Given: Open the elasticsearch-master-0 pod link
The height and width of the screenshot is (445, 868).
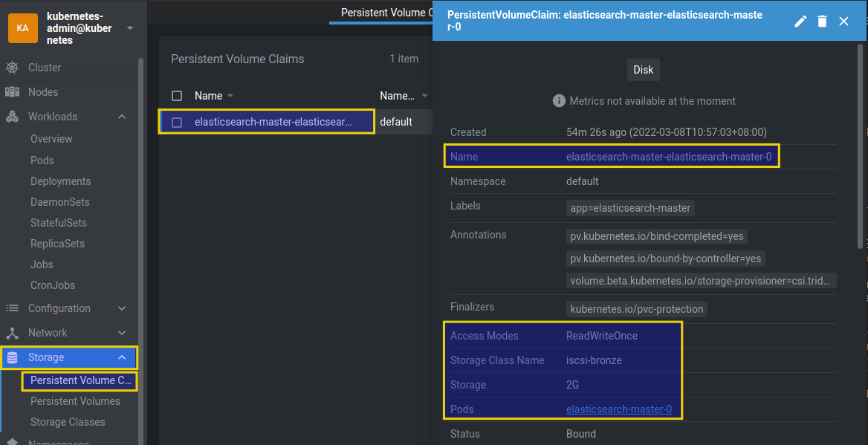Looking at the screenshot, I should pos(619,409).
